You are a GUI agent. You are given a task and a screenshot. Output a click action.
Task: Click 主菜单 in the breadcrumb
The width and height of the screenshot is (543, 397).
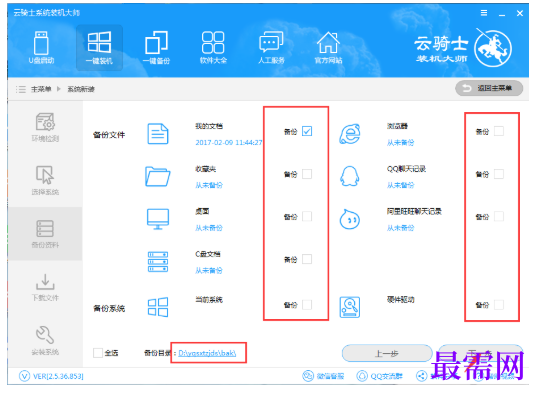pos(41,89)
